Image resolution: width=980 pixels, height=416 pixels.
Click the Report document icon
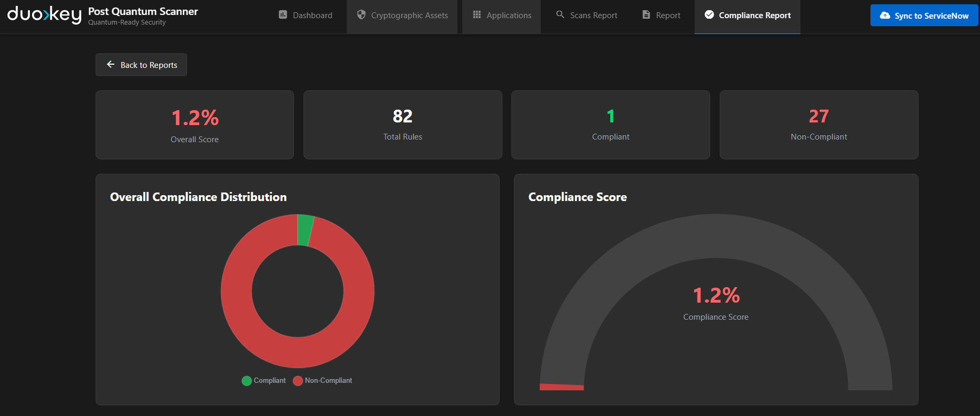click(x=647, y=15)
